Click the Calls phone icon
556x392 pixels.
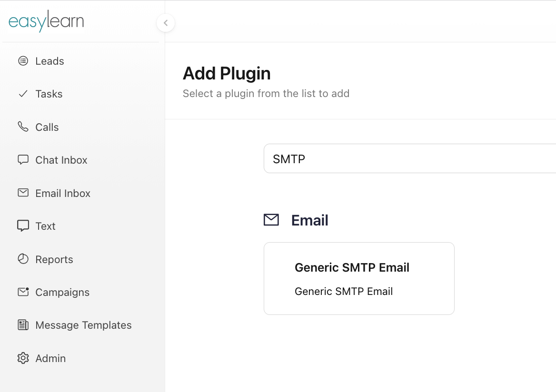click(x=23, y=127)
